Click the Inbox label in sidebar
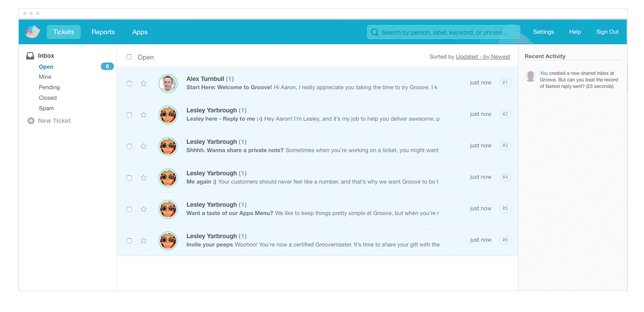Image resolution: width=644 pixels, height=312 pixels. pos(46,55)
